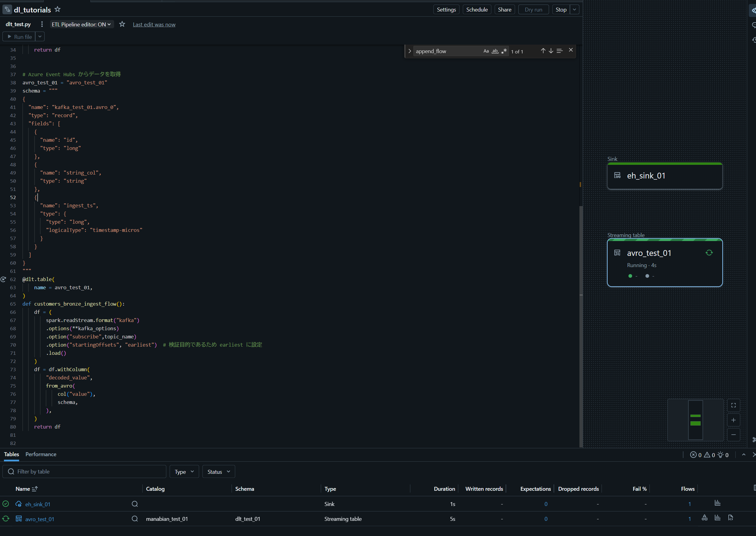
Task: Zoom in the pipeline graph
Action: [x=733, y=420]
